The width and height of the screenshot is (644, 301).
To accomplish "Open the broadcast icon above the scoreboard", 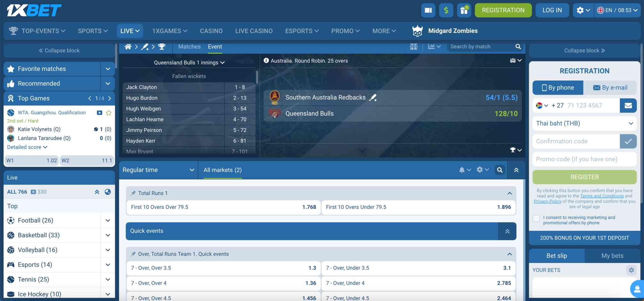I will click(x=513, y=60).
